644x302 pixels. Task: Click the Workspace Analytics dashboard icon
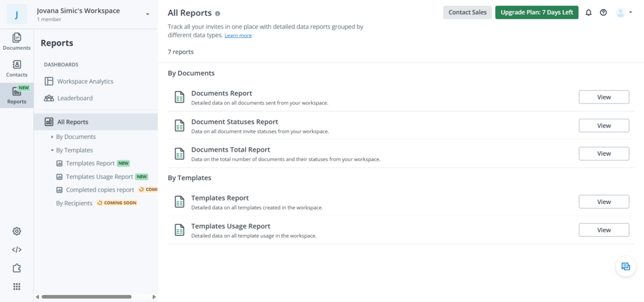[x=49, y=82]
